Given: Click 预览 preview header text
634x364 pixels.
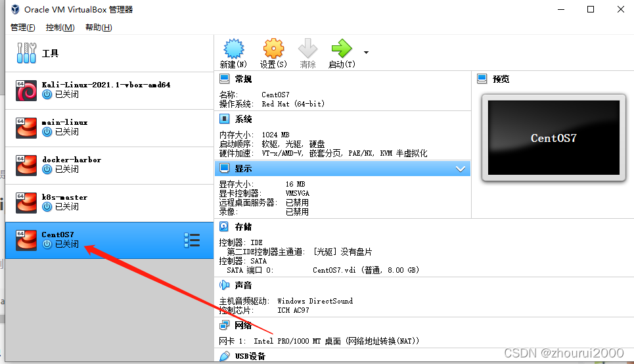Looking at the screenshot, I should click(x=501, y=79).
